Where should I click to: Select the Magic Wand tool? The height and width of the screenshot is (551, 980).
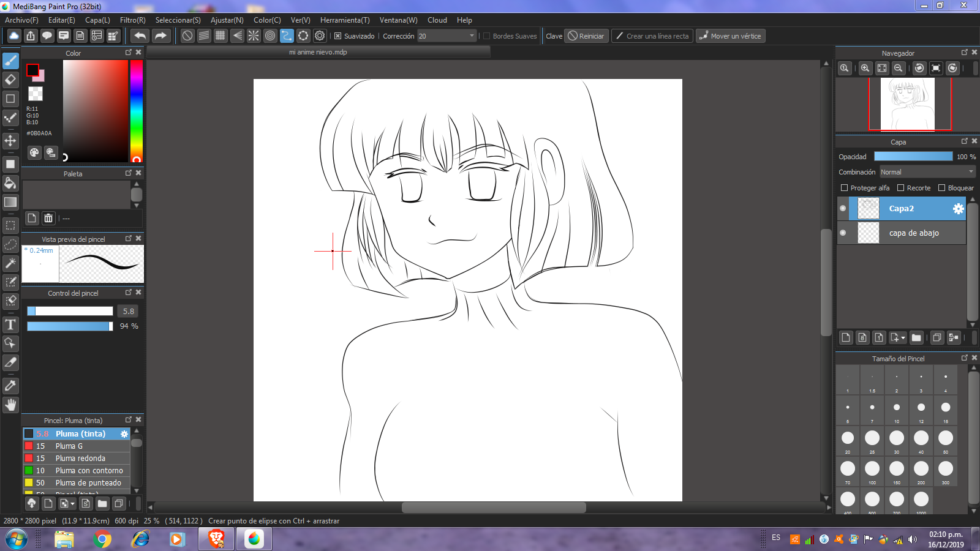10,263
